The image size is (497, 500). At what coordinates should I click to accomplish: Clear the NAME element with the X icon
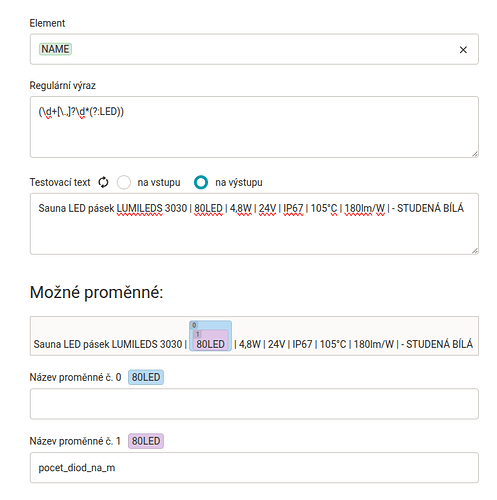pyautogui.click(x=463, y=50)
